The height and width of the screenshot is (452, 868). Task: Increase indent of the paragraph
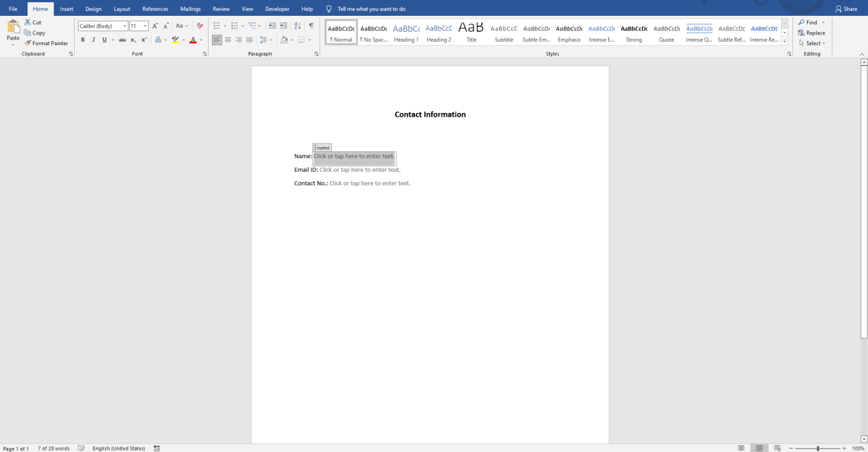point(283,26)
